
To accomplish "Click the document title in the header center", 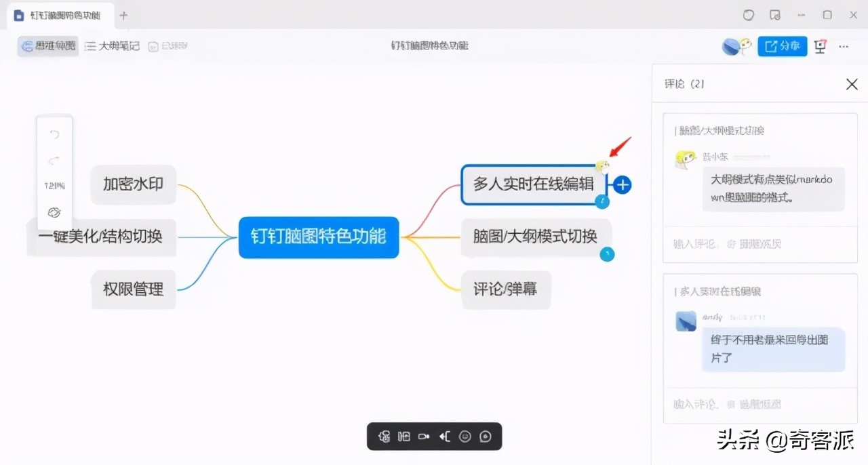I will [430, 46].
